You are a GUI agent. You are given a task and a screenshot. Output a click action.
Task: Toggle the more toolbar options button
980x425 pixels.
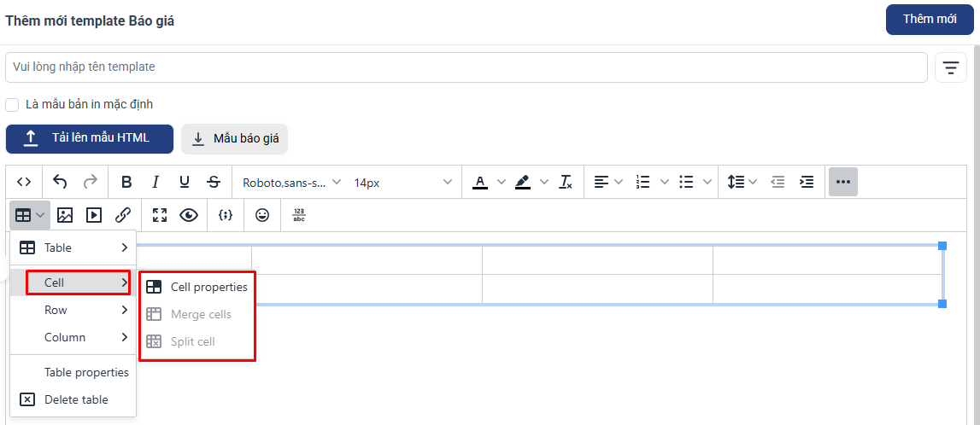[843, 182]
